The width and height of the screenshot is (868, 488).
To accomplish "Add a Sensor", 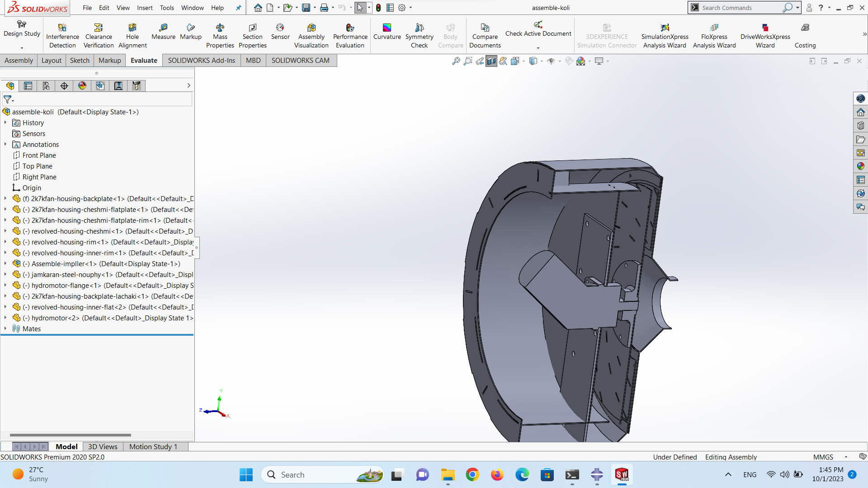I will pos(280,32).
